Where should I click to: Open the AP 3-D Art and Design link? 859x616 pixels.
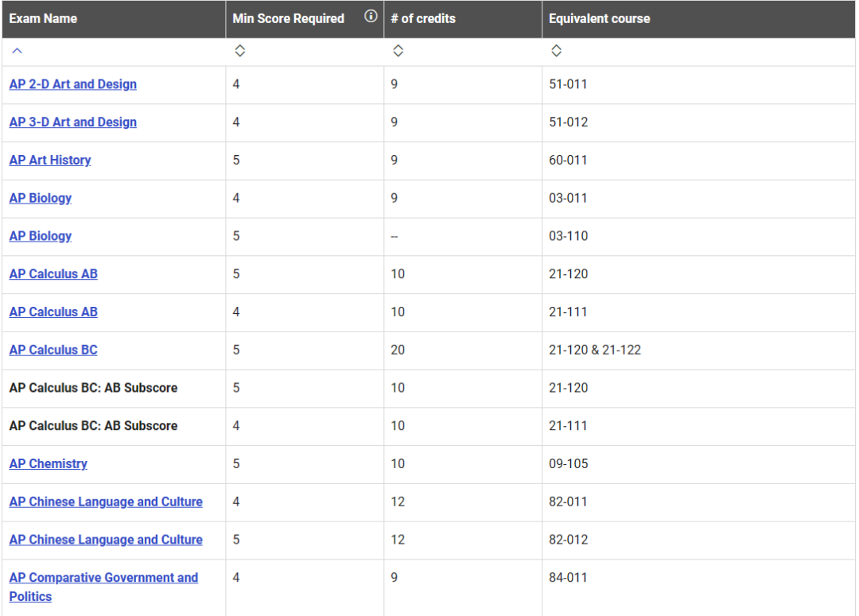(72, 122)
